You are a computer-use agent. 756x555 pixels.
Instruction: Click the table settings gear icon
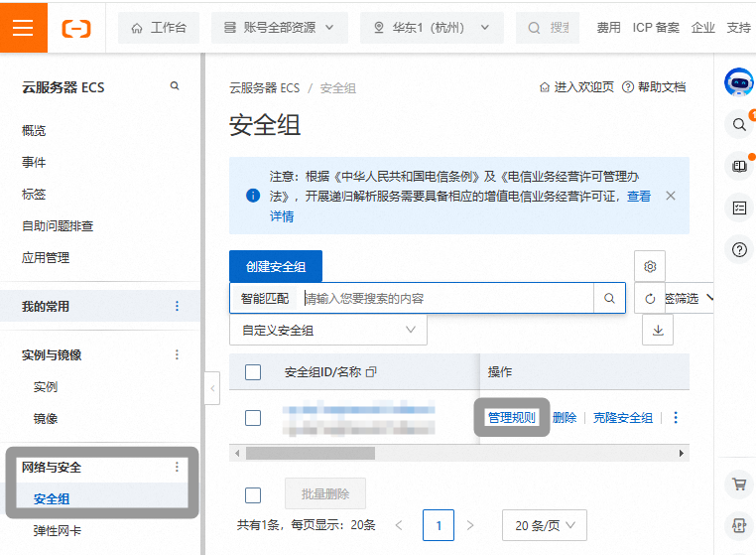(x=650, y=266)
